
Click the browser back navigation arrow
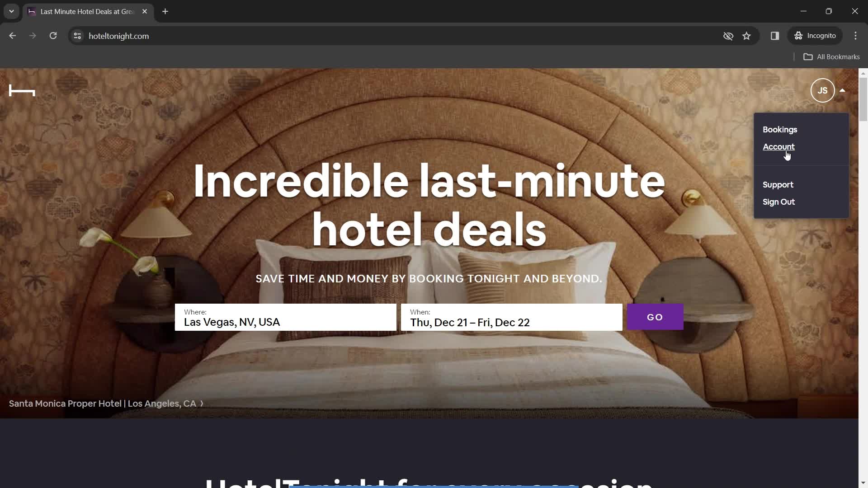[13, 36]
